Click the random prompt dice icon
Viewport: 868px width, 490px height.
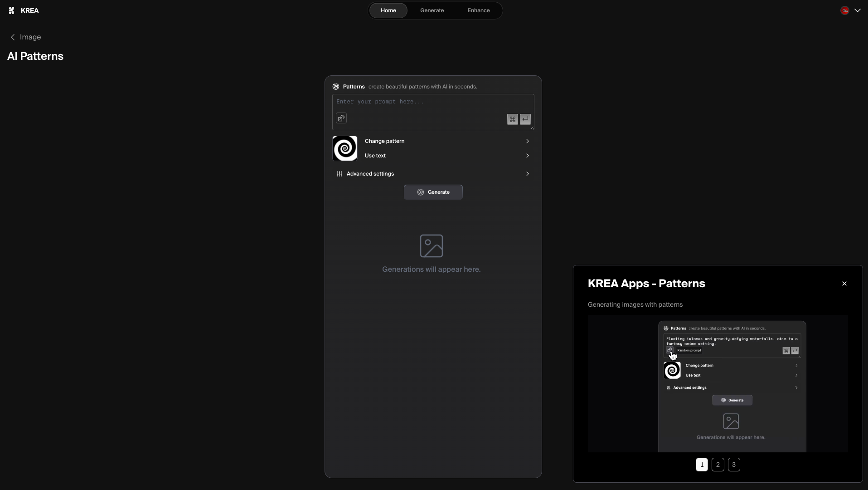[341, 118]
